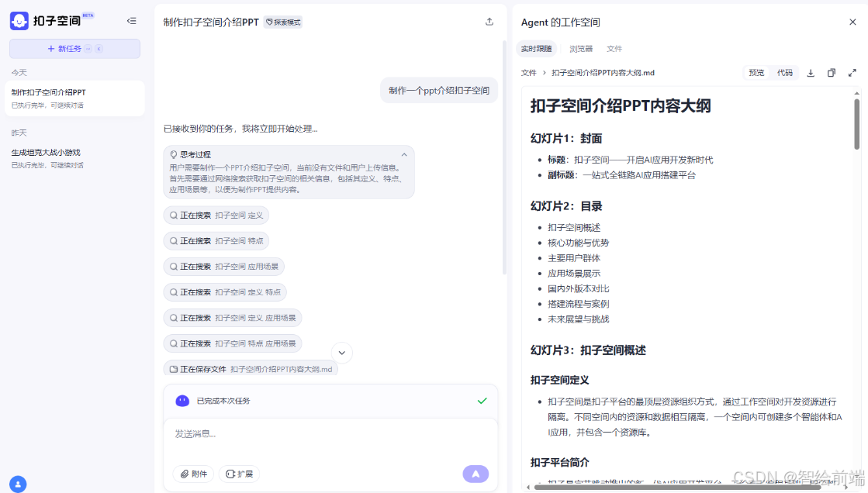
Task: Click 文件 in the breadcrumb path
Action: click(x=529, y=73)
